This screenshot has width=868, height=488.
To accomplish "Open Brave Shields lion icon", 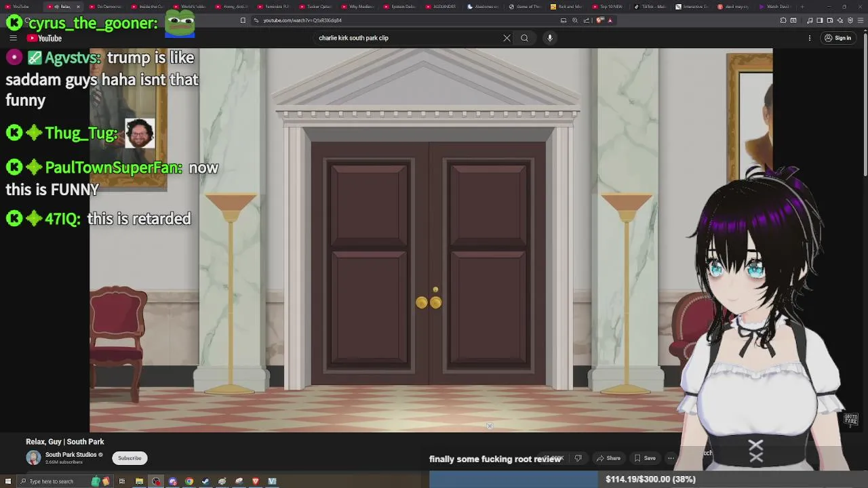I will pyautogui.click(x=599, y=20).
